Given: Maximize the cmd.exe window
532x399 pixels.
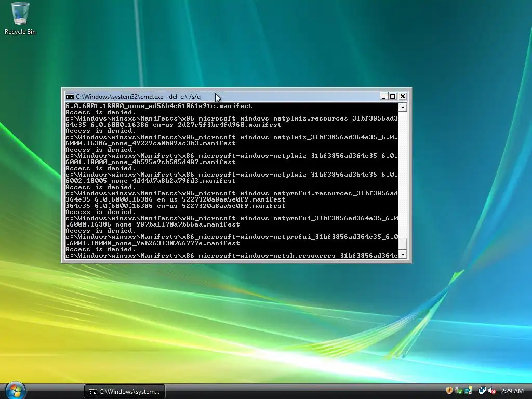Looking at the screenshot, I should tap(393, 96).
